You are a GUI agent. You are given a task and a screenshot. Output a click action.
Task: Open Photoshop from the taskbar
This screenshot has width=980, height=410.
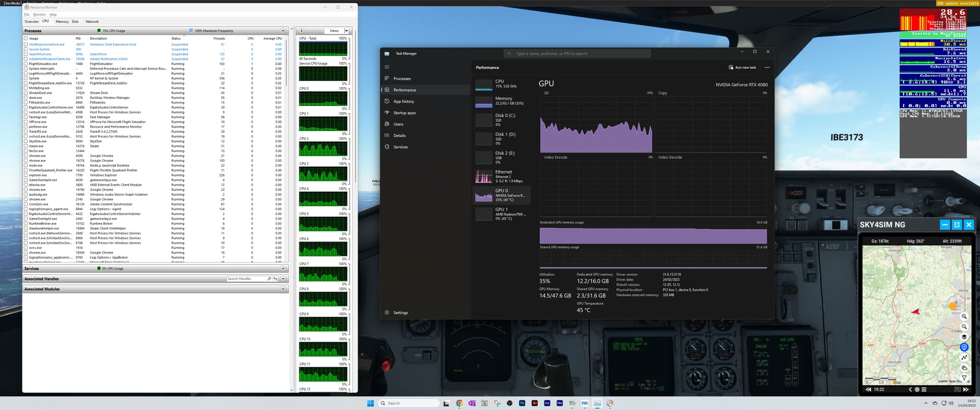tap(522, 403)
